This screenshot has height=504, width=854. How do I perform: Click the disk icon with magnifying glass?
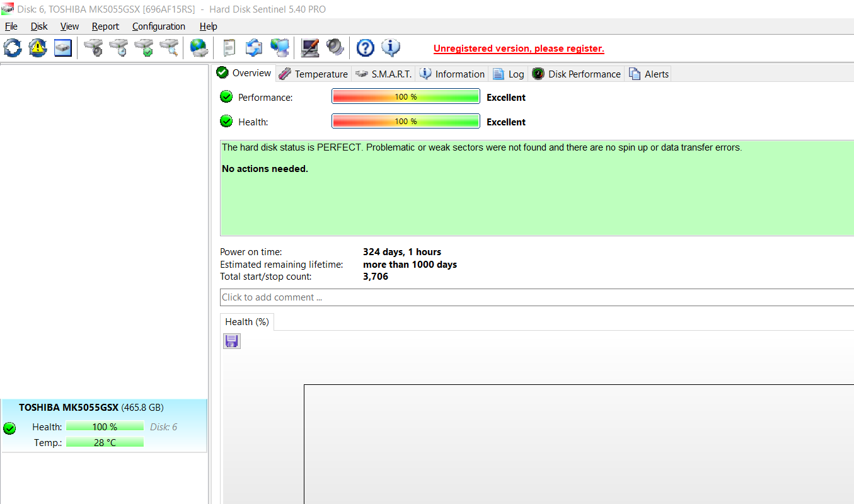coord(169,48)
